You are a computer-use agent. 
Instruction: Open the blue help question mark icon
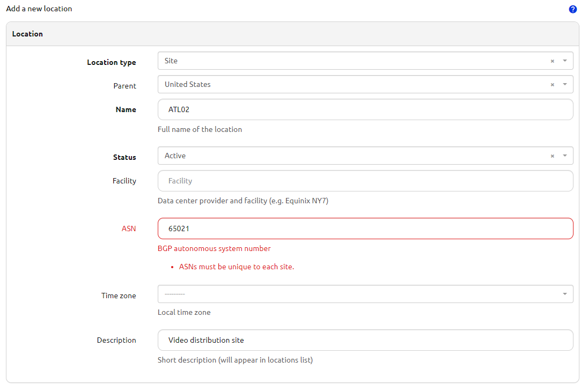[572, 9]
